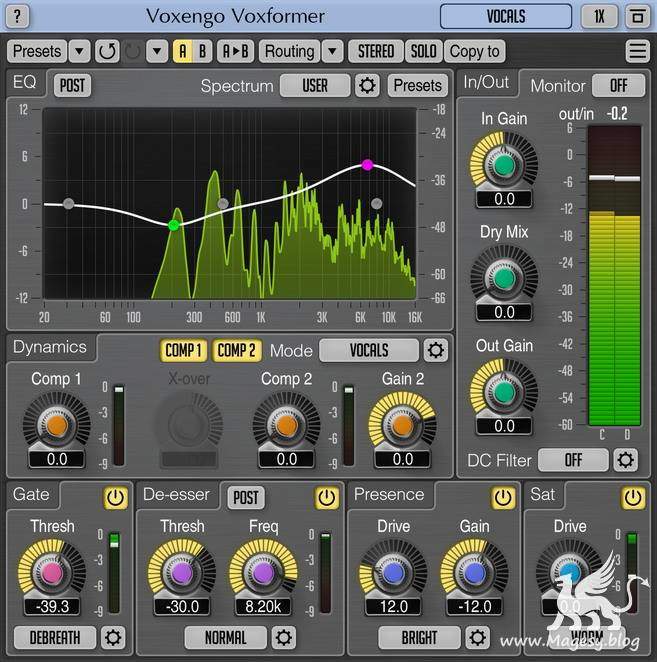Click the Out Gain knob
The height and width of the screenshot is (662, 657).
click(504, 392)
